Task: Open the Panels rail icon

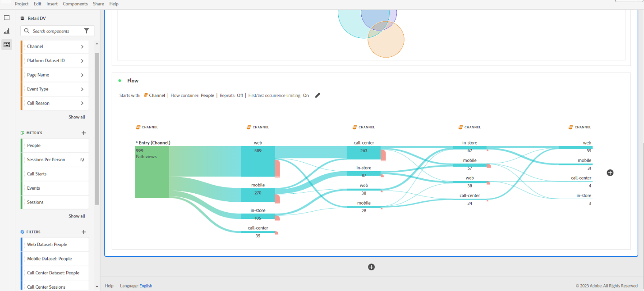Action: (7, 18)
